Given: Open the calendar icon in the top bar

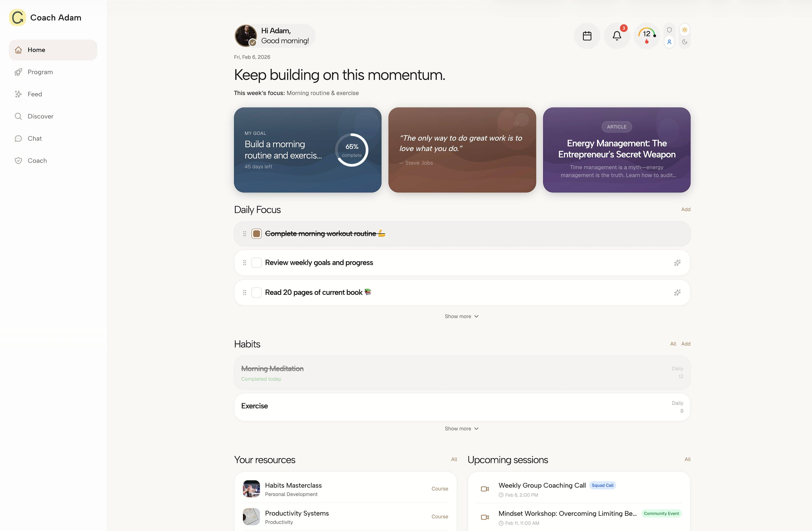Looking at the screenshot, I should pyautogui.click(x=587, y=35).
